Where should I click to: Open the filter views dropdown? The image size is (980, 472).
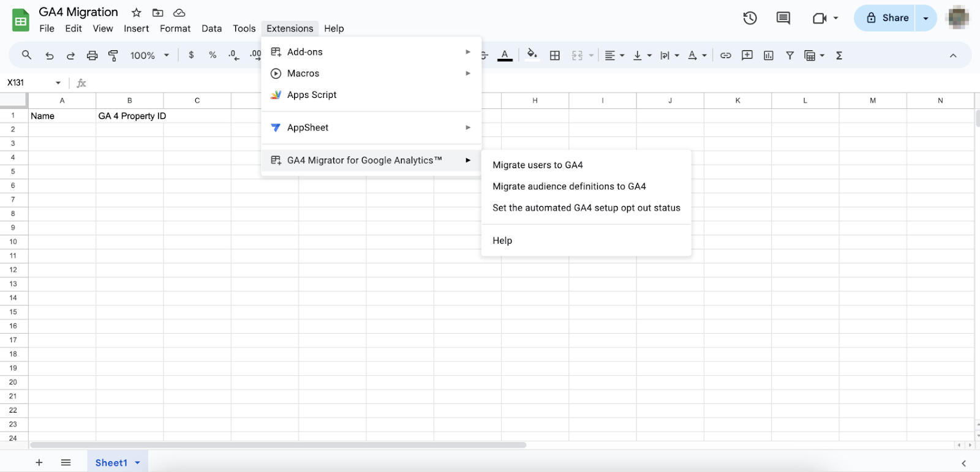coord(814,56)
